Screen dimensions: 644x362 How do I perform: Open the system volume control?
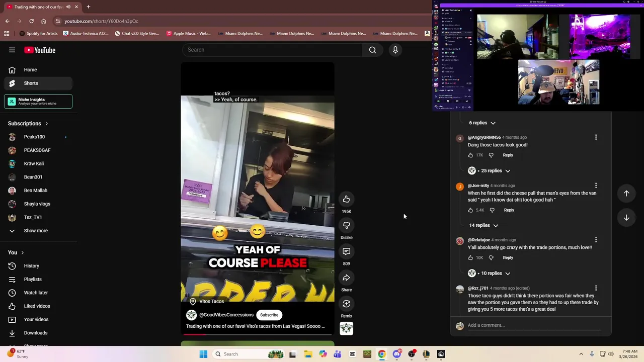point(611,354)
